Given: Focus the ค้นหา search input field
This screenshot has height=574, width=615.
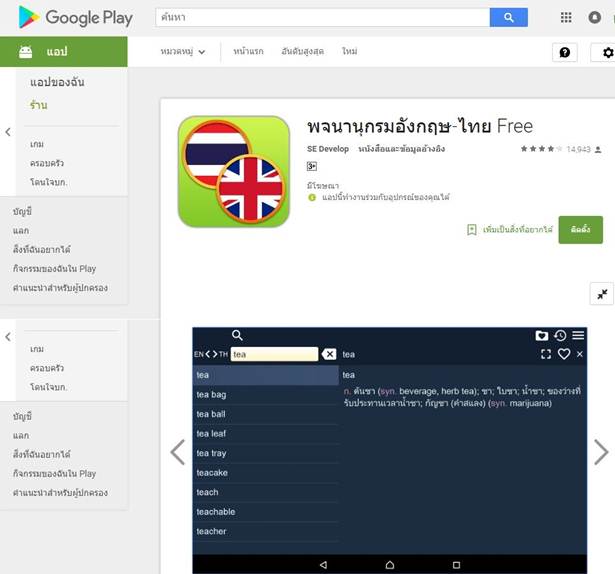Looking at the screenshot, I should 322,17.
